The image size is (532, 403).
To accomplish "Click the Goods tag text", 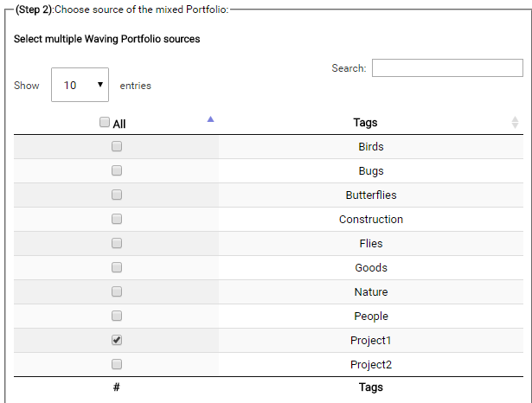I will tap(371, 267).
